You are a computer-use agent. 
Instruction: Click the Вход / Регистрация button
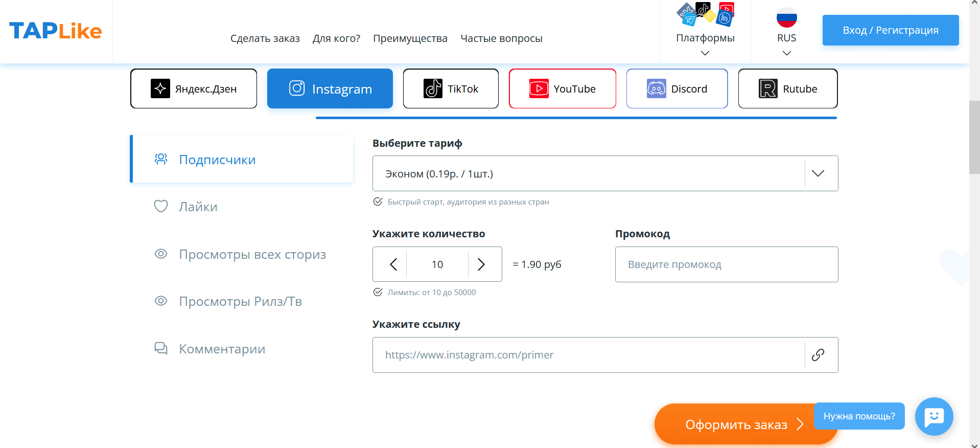coord(890,30)
